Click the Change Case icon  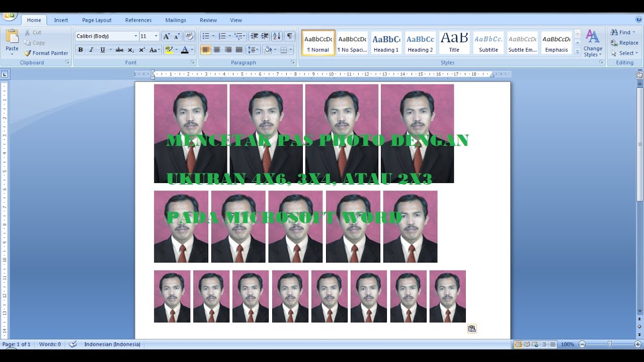154,50
